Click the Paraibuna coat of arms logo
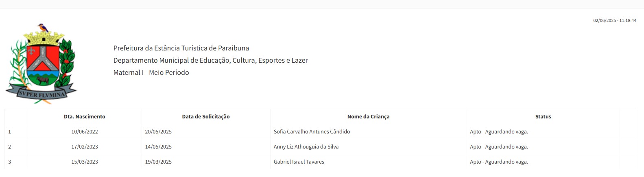This screenshot has width=644, height=177. coord(41,63)
